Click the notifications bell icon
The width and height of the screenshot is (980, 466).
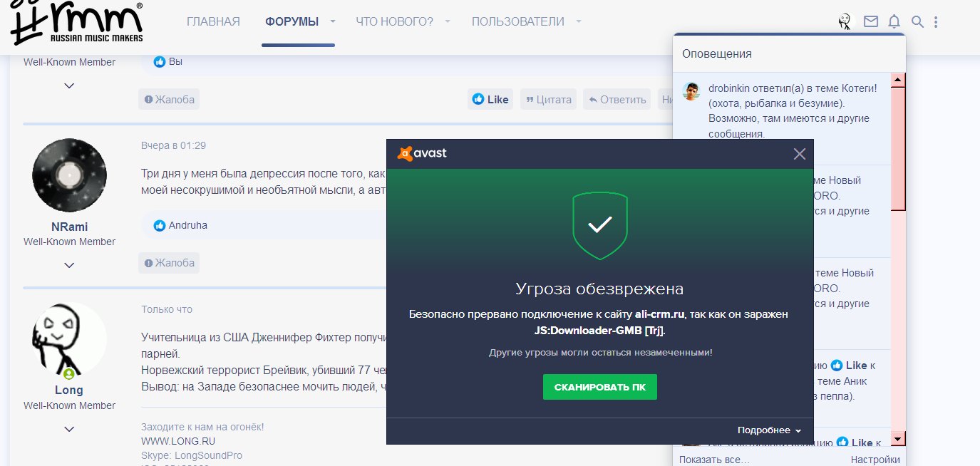(894, 22)
